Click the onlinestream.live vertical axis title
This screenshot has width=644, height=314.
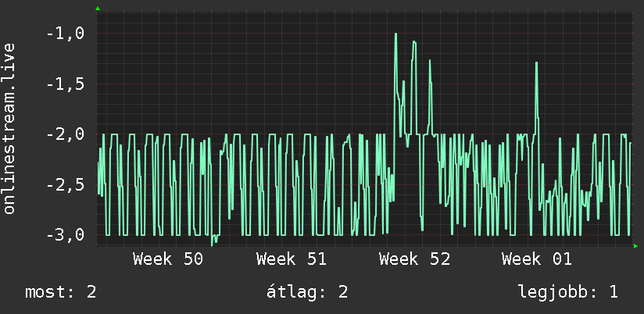coord(9,128)
